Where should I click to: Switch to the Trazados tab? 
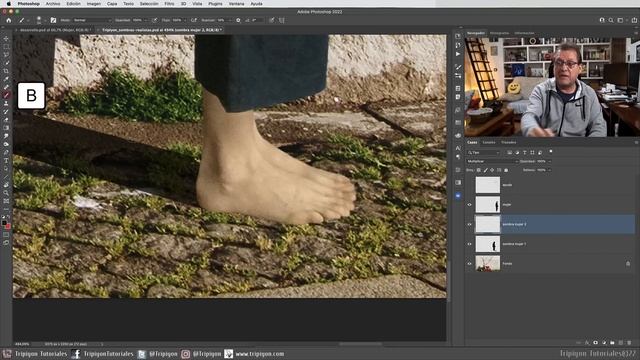(x=509, y=142)
